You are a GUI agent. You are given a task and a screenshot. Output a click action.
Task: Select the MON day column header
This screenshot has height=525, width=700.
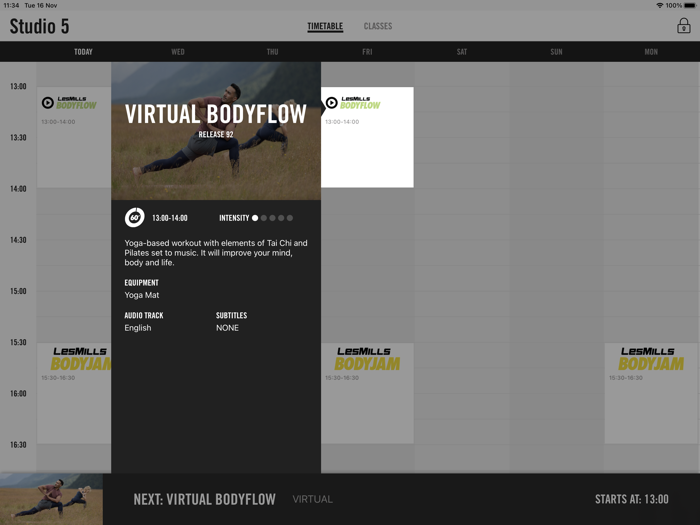click(x=651, y=52)
